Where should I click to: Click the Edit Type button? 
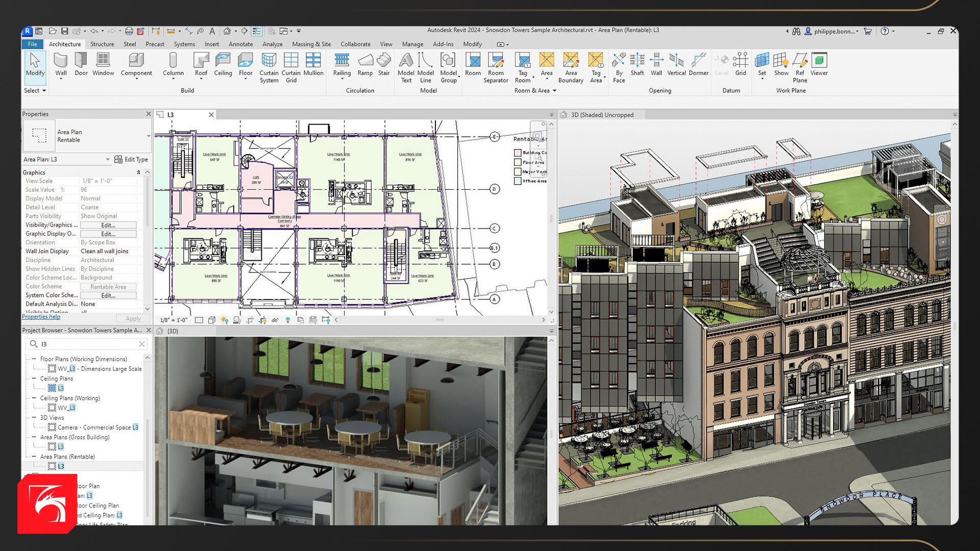pyautogui.click(x=132, y=159)
